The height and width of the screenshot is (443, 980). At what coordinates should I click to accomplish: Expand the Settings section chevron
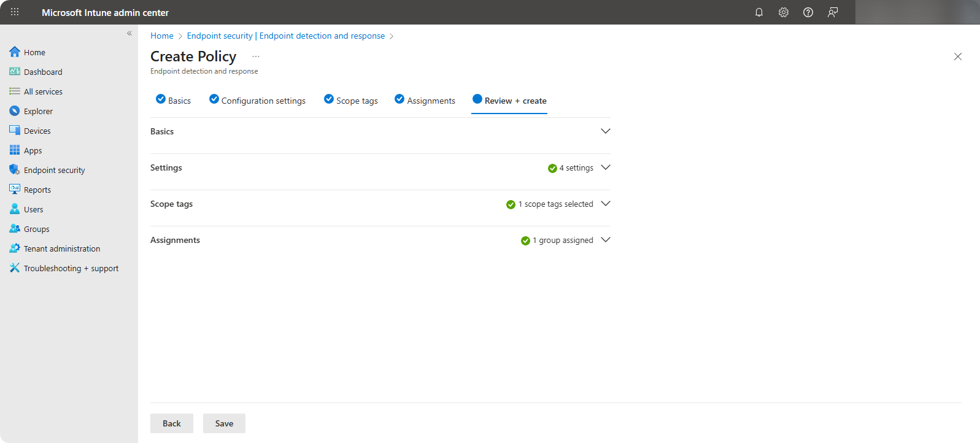tap(605, 168)
